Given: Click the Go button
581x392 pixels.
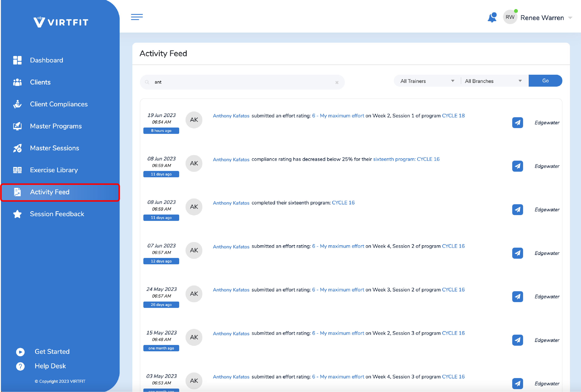Looking at the screenshot, I should [545, 81].
